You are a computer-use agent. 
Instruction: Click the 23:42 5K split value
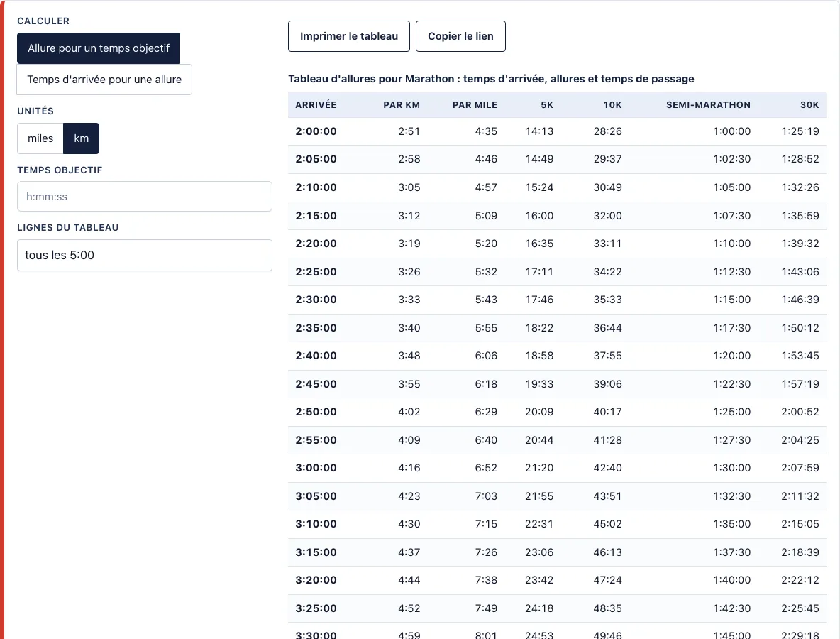(539, 580)
